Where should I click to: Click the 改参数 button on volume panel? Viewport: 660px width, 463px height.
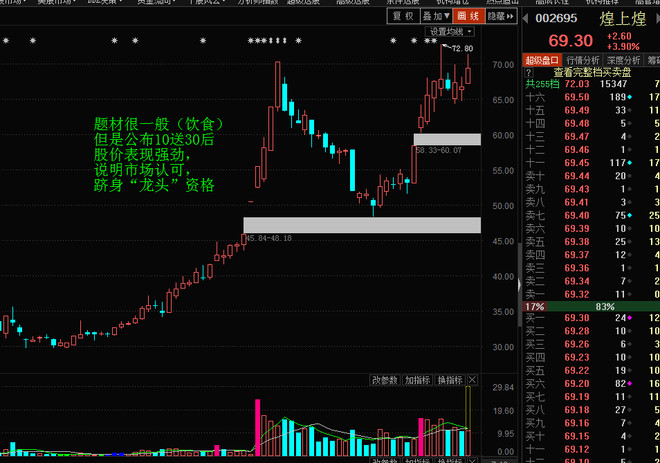(x=385, y=380)
